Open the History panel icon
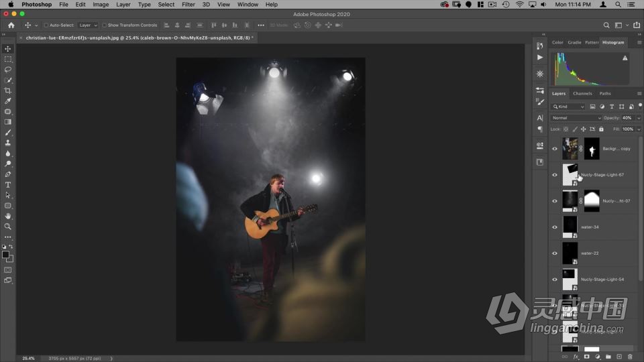The width and height of the screenshot is (644, 362). pyautogui.click(x=540, y=46)
